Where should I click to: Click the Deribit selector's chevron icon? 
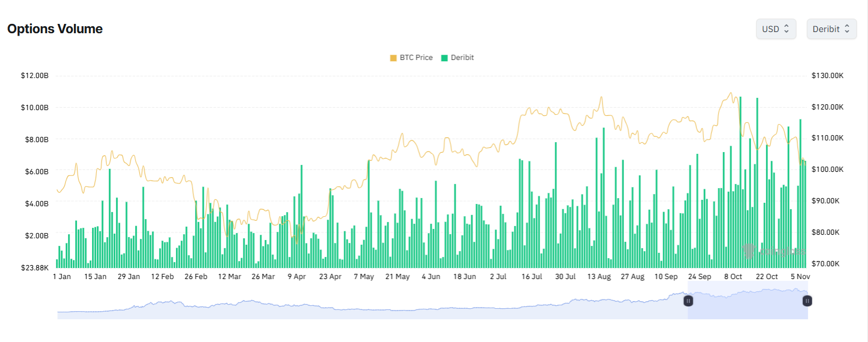[x=846, y=29]
